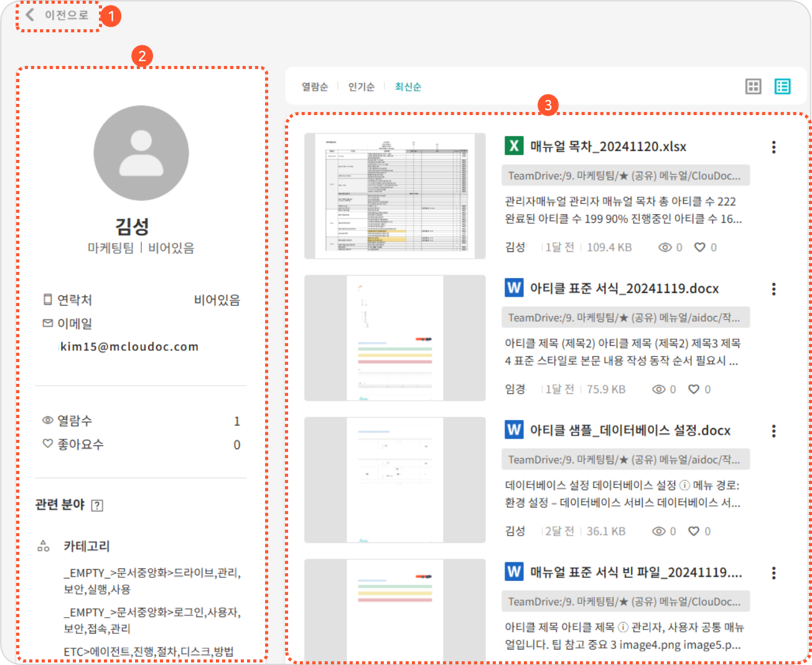Open the 매뉴얼 목차 spreadsheet thumbnail preview
Image resolution: width=812 pixels, height=665 pixels.
[394, 195]
